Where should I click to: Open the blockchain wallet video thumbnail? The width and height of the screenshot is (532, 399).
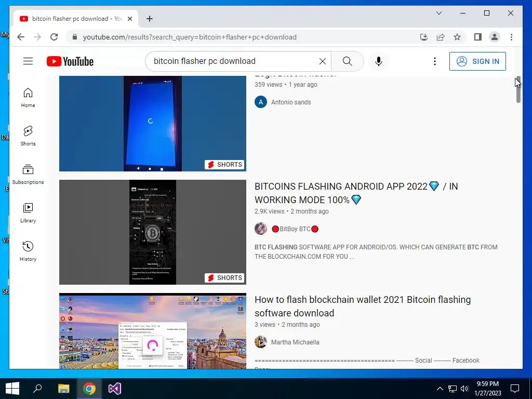point(153,331)
